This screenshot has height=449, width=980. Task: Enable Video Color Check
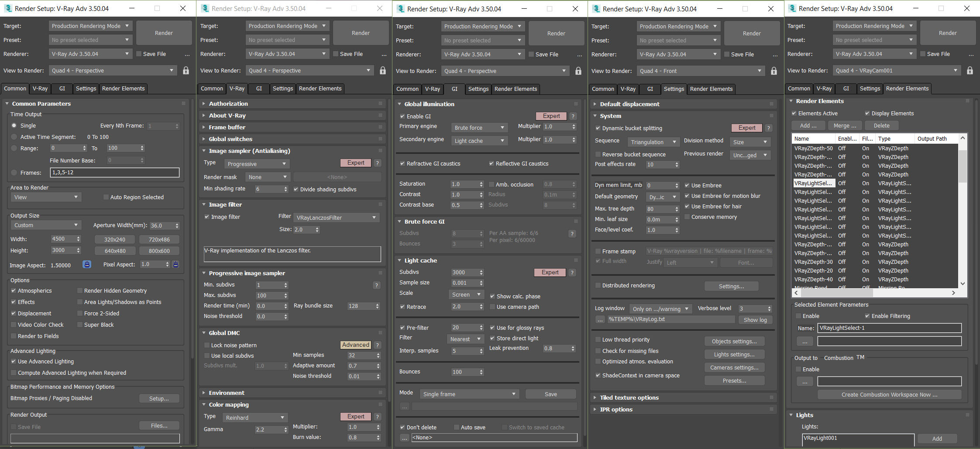click(x=14, y=325)
